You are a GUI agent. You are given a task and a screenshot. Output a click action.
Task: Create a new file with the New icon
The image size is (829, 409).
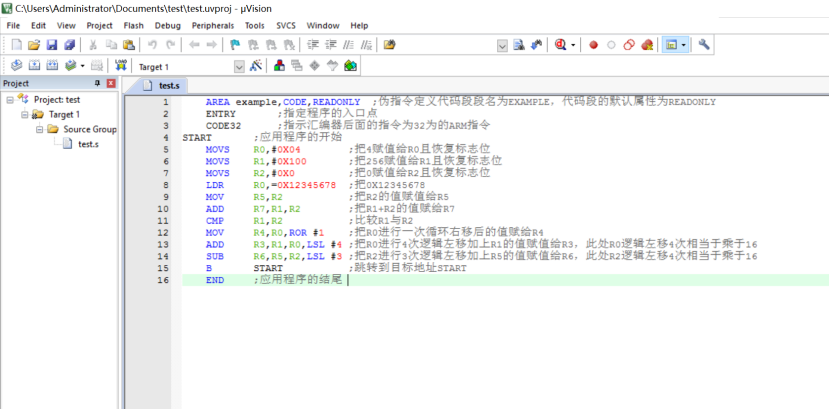(x=16, y=45)
